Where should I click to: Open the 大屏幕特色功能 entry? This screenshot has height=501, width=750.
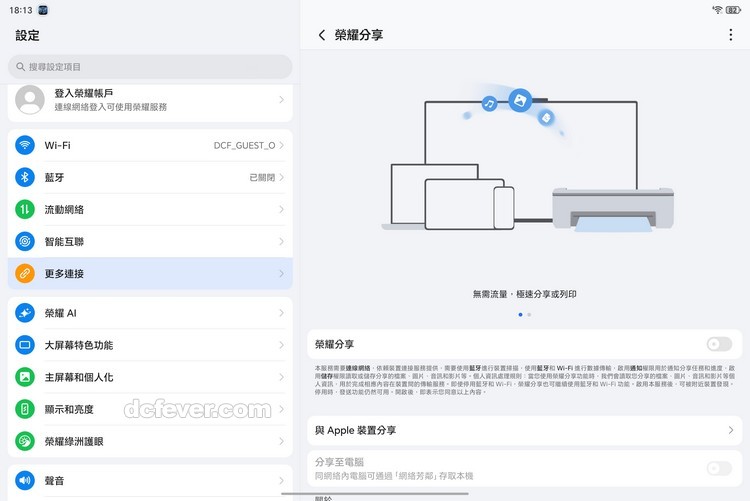[150, 345]
